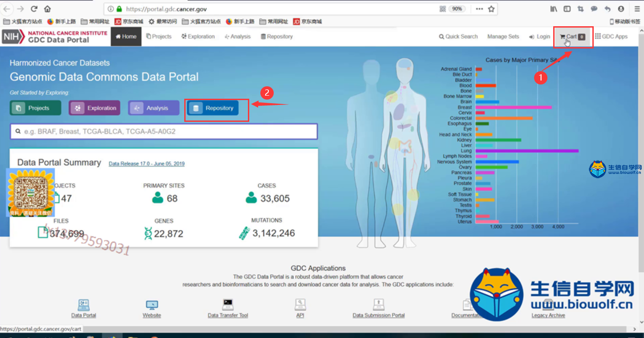The width and height of the screenshot is (644, 338).
Task: Open Quick Search in the header
Action: coord(458,36)
